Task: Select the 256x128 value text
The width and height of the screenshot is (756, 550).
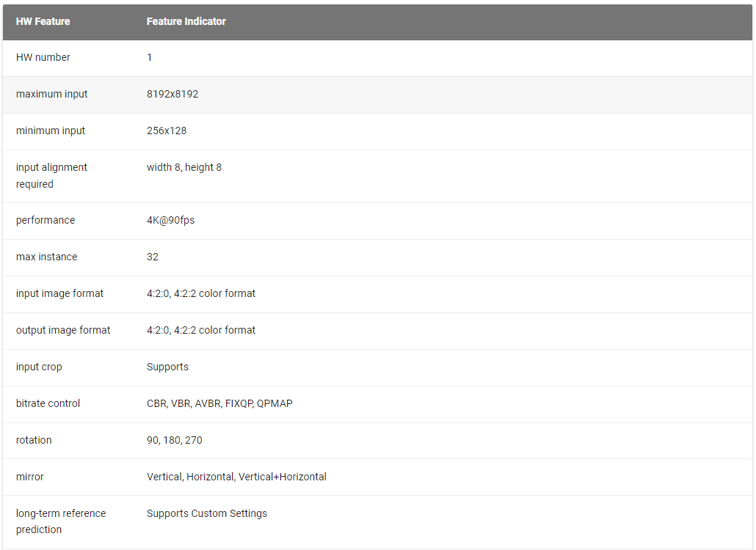Action: (167, 131)
